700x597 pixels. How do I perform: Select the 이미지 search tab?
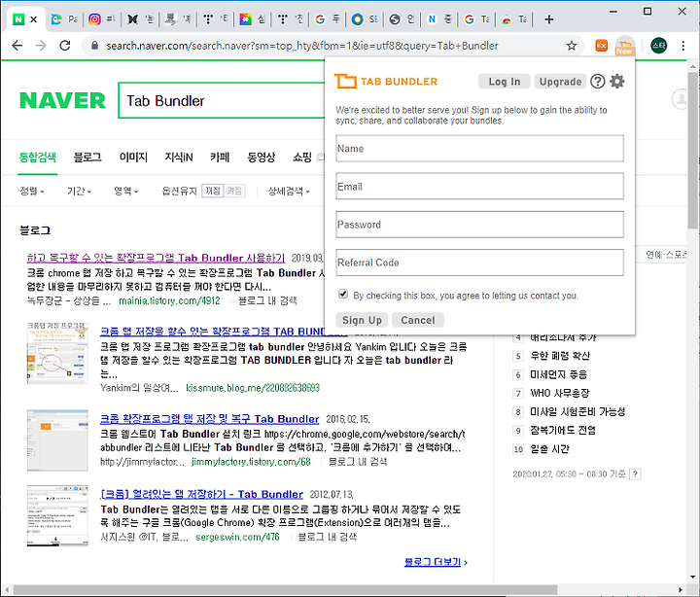(133, 158)
